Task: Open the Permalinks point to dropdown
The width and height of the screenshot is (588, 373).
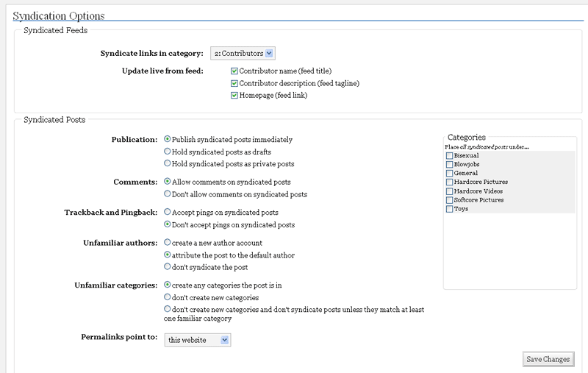Action: 198,340
